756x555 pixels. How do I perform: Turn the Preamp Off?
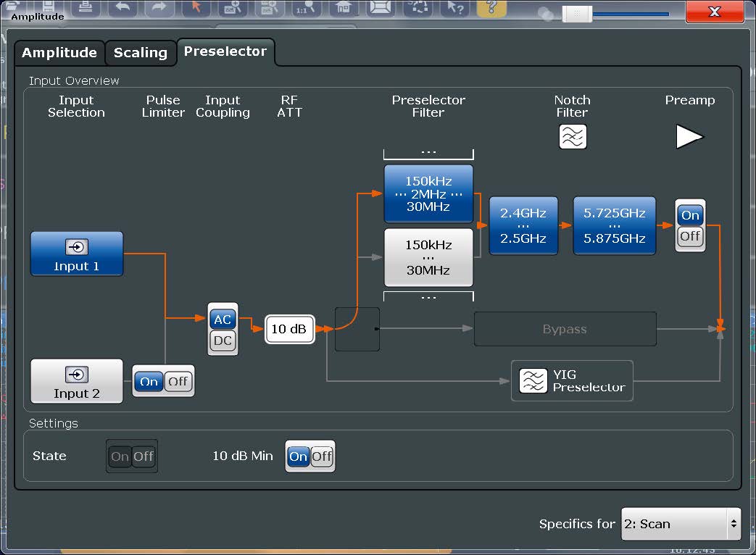point(690,237)
